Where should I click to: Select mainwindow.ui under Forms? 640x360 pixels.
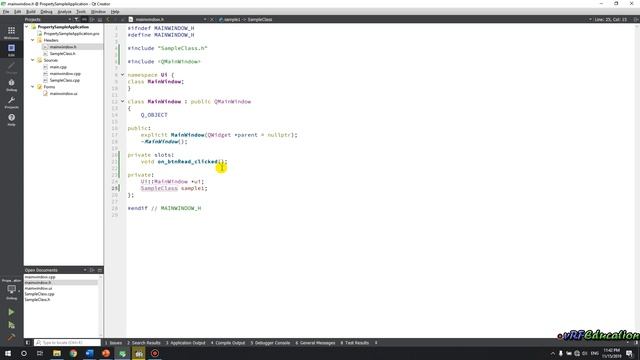(63, 93)
